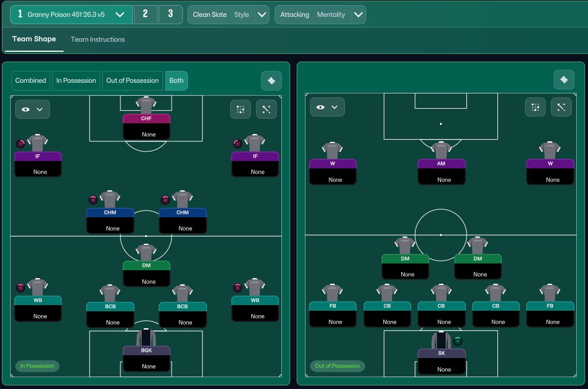Switch to tactic slot 2
Screen dimensions: 588x389
[146, 15]
